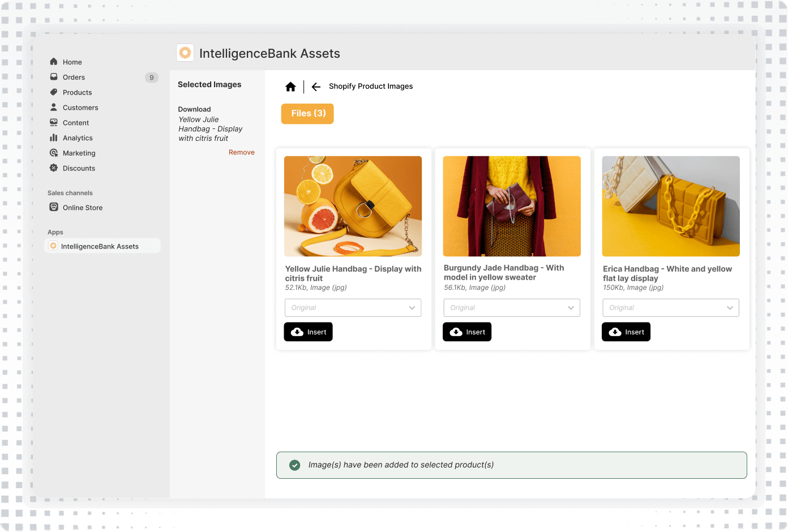Screen dimensions: 788x532
Task: Open the Marketing menu item
Action: [x=79, y=153]
